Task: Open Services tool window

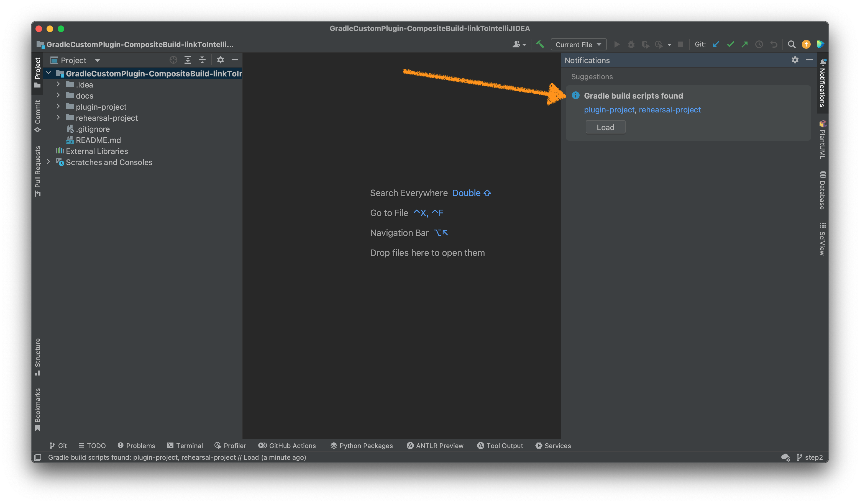Action: tap(553, 446)
